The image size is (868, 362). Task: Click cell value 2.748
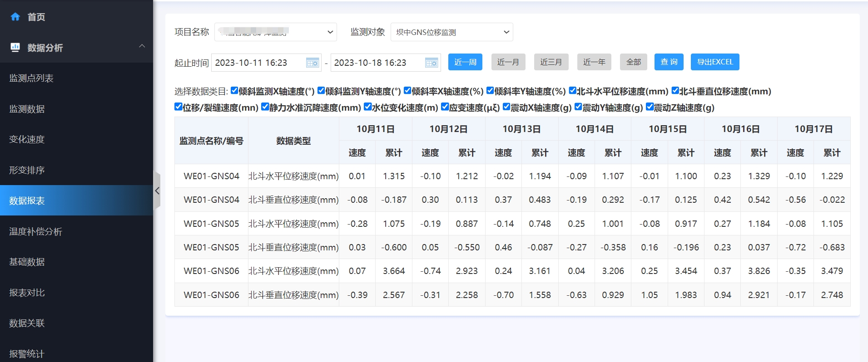(x=832, y=295)
